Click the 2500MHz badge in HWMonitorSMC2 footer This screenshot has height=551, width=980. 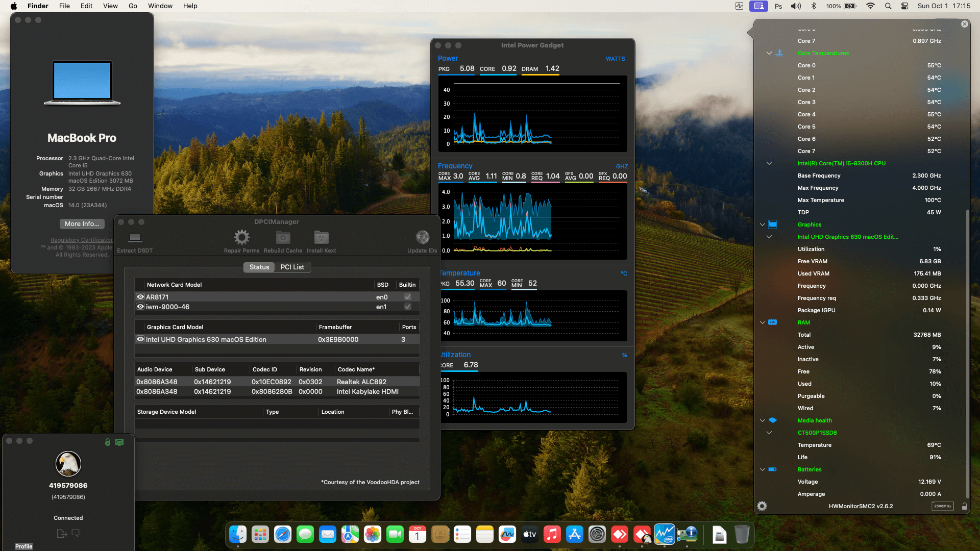pyautogui.click(x=943, y=506)
